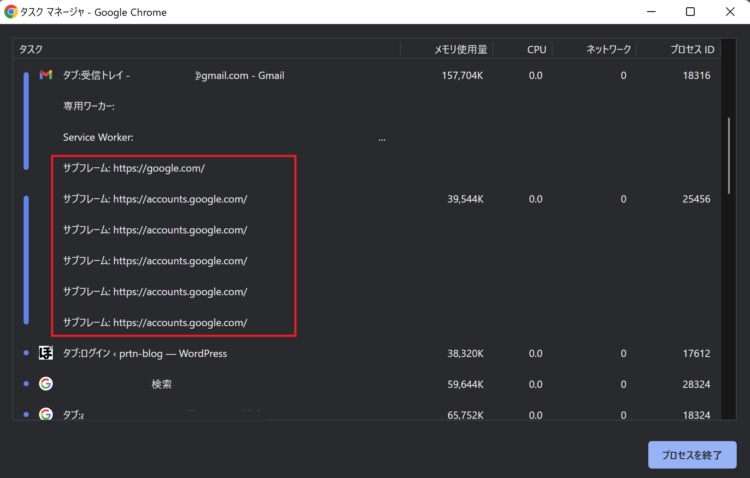Sort by the プロセス ID column header

pyautogui.click(x=679, y=49)
